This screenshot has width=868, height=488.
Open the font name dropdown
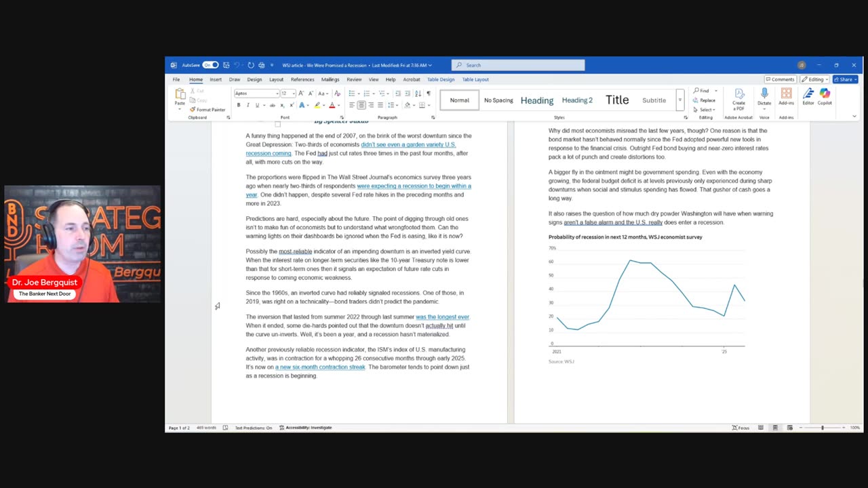[x=276, y=94]
